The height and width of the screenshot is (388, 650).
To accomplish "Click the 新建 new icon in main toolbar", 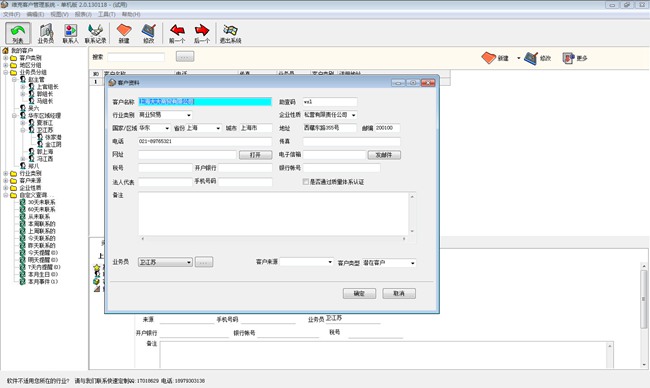I will (x=124, y=33).
